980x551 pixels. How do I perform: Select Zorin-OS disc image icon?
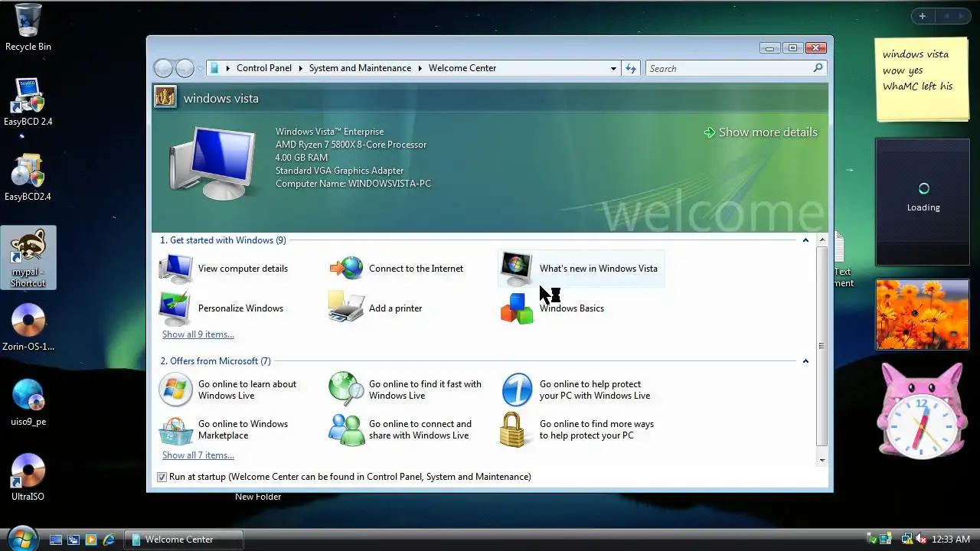(28, 327)
